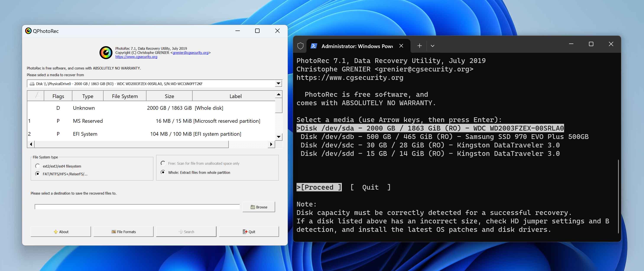Click the Browse button
The height and width of the screenshot is (271, 644).
click(x=259, y=207)
